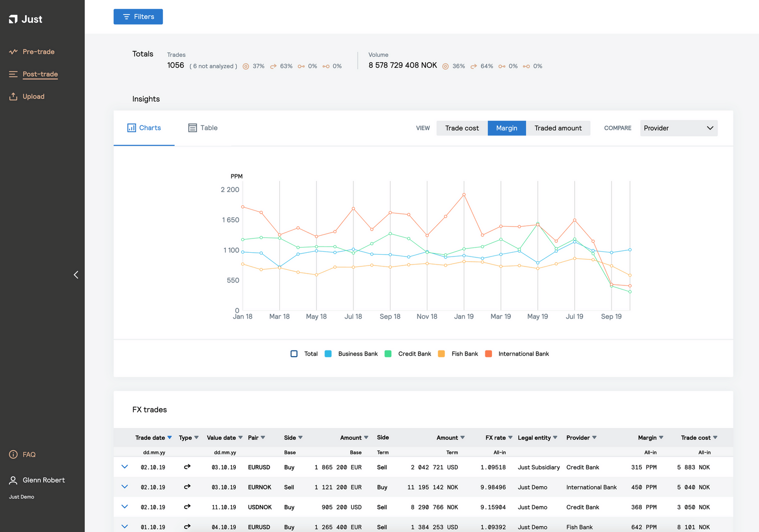Toggle the Total checkbox in the chart legend
Image resolution: width=759 pixels, height=532 pixels.
tap(294, 353)
